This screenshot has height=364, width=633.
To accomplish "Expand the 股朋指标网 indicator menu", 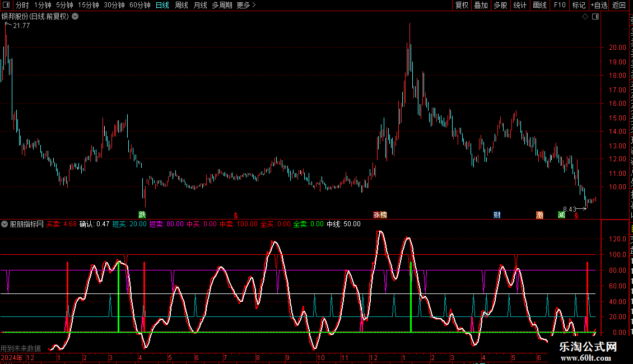I will point(4,224).
